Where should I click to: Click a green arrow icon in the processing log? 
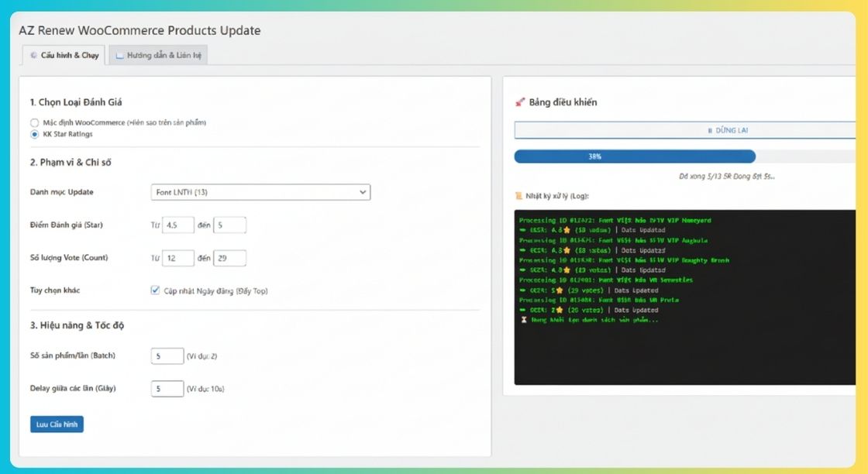(x=521, y=229)
